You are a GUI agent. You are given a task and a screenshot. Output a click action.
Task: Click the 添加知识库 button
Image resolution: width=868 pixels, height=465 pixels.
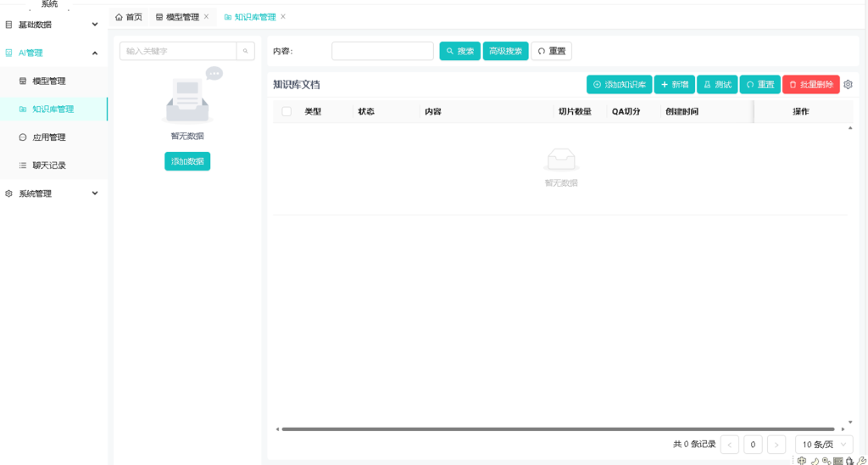tap(620, 85)
